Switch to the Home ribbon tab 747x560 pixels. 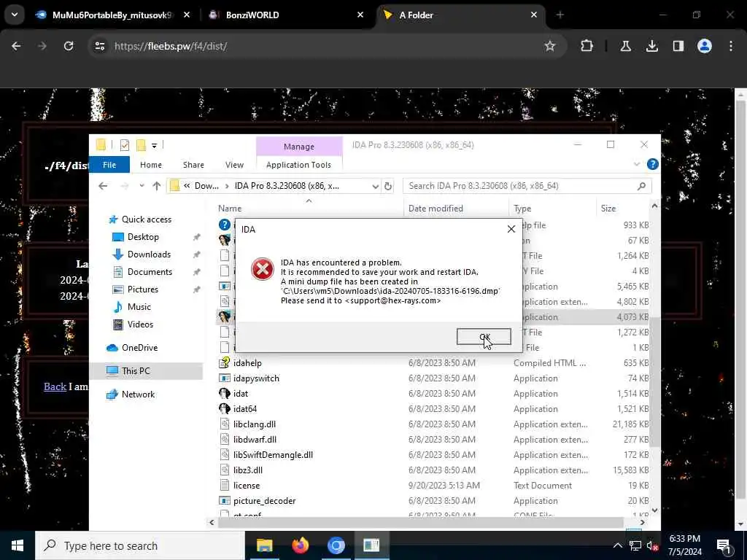pyautogui.click(x=150, y=165)
